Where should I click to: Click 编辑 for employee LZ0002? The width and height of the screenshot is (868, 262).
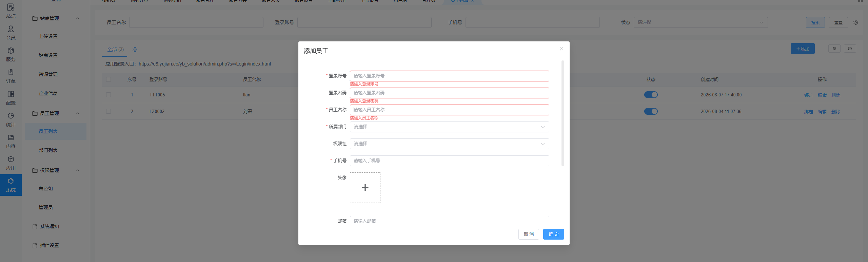point(822,112)
